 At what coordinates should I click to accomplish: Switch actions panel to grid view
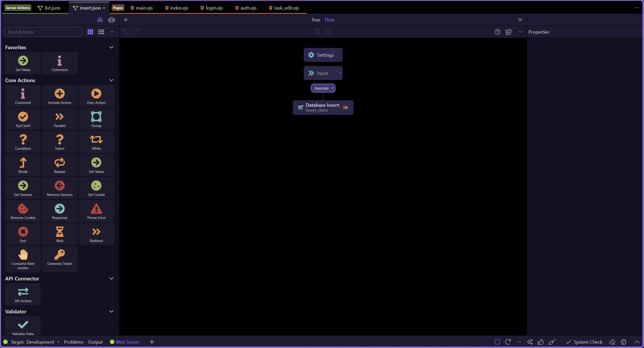90,32
